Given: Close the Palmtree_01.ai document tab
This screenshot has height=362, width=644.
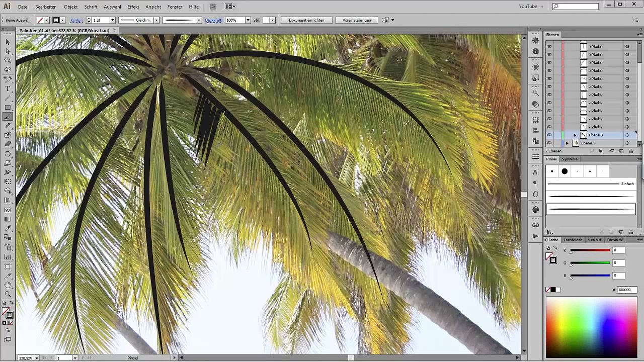Looking at the screenshot, I should click(x=115, y=31).
